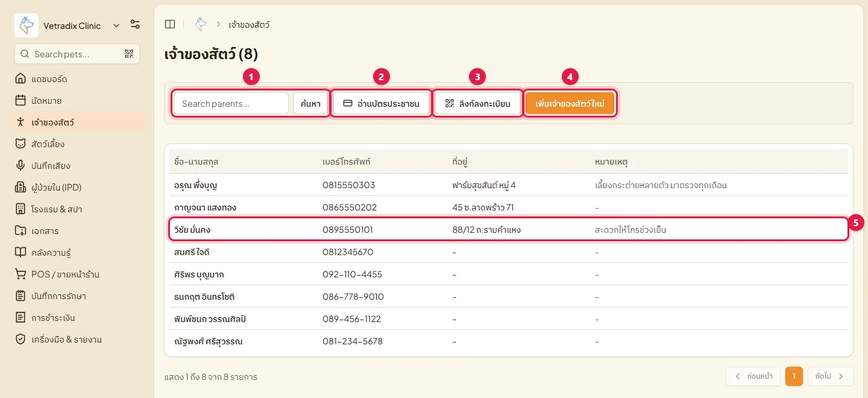Go to ผู้ป่วยใน (IPD) menu item

point(77,188)
